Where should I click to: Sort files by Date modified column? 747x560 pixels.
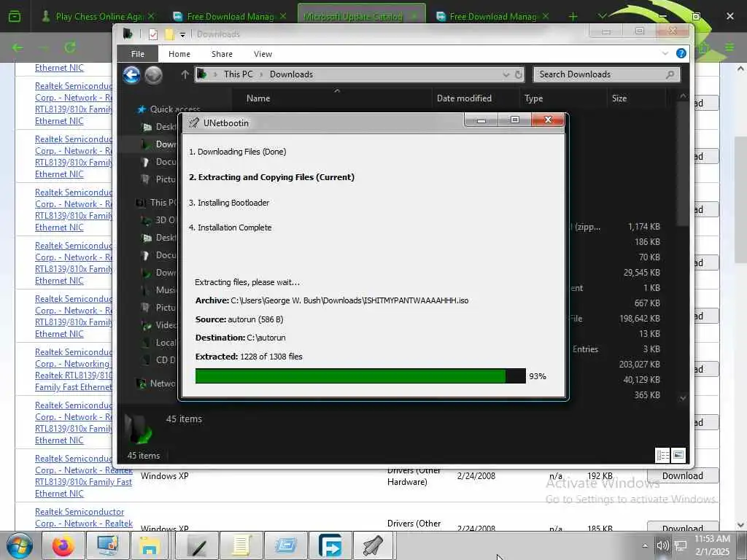click(x=464, y=98)
